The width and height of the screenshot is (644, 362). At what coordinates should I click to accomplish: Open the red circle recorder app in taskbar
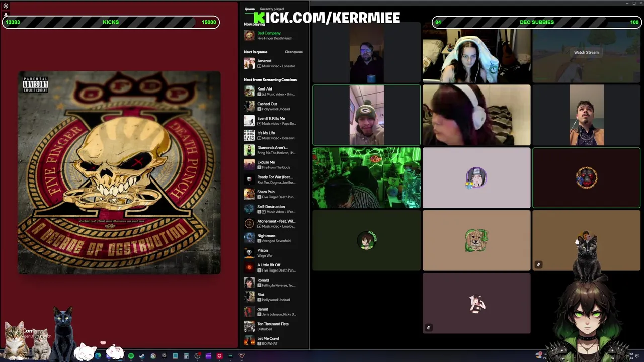(219, 356)
